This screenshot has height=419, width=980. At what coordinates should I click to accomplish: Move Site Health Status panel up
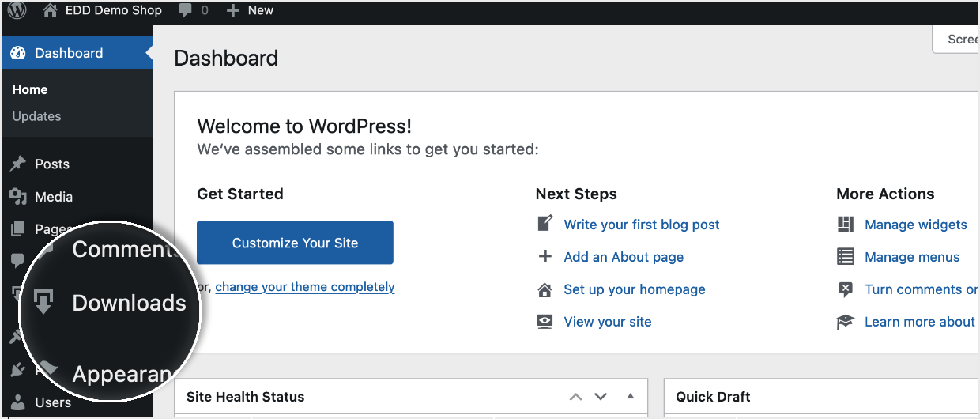(576, 397)
